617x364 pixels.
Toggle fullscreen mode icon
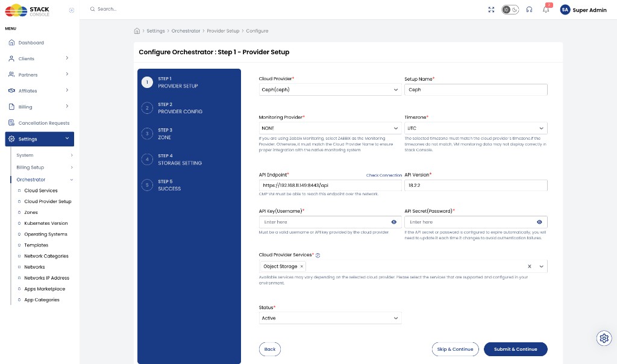point(491,10)
